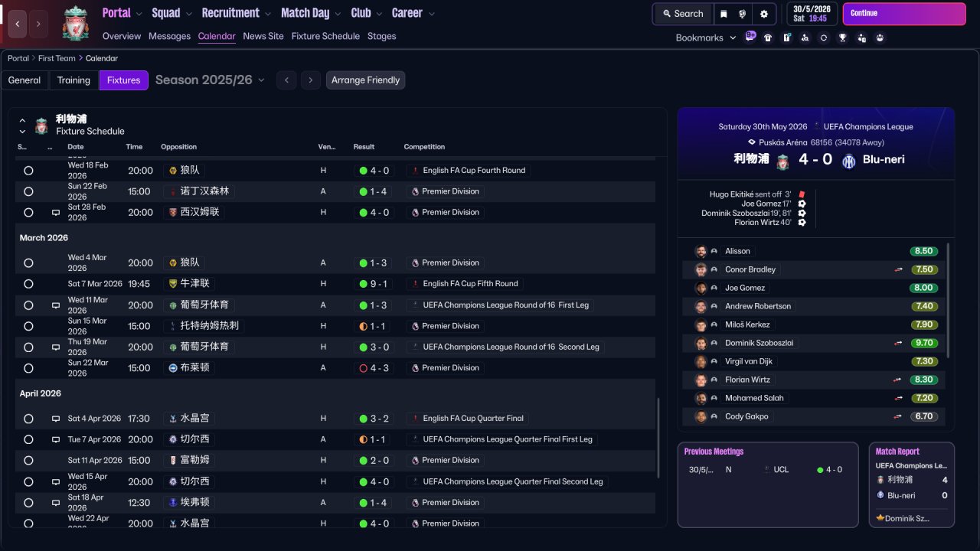This screenshot has height=551, width=980.
Task: Switch to the Training tab
Action: point(73,80)
